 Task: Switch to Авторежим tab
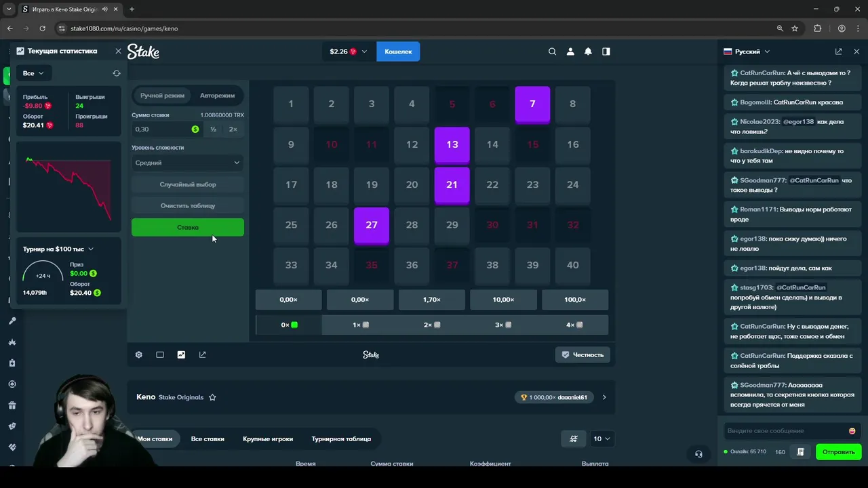point(217,96)
